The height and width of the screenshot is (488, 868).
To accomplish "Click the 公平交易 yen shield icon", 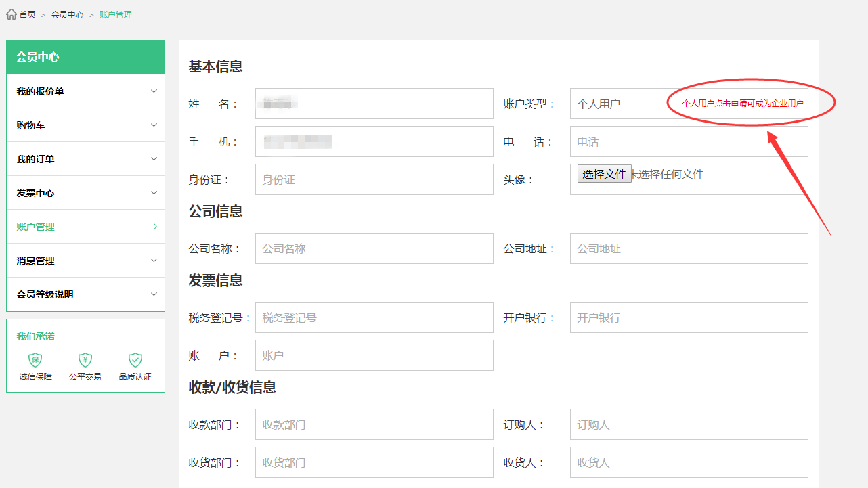I will pyautogui.click(x=85, y=360).
